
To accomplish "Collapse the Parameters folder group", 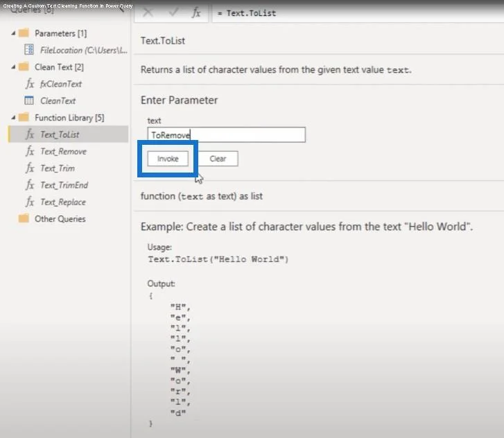I will [13, 33].
